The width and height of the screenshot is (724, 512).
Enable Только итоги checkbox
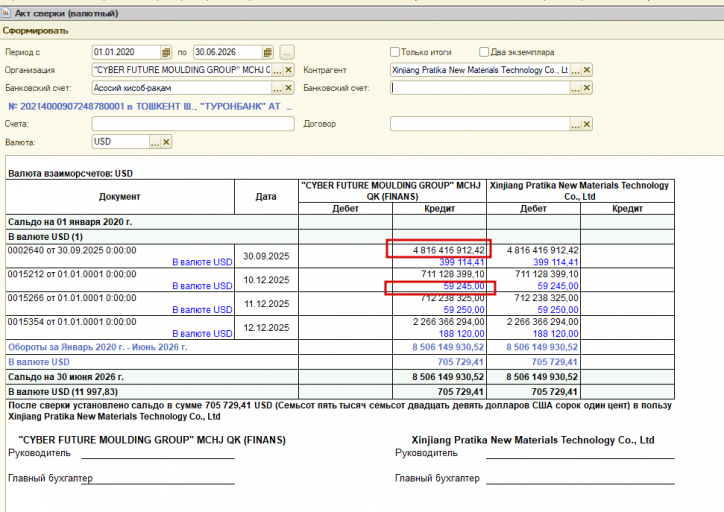394,52
